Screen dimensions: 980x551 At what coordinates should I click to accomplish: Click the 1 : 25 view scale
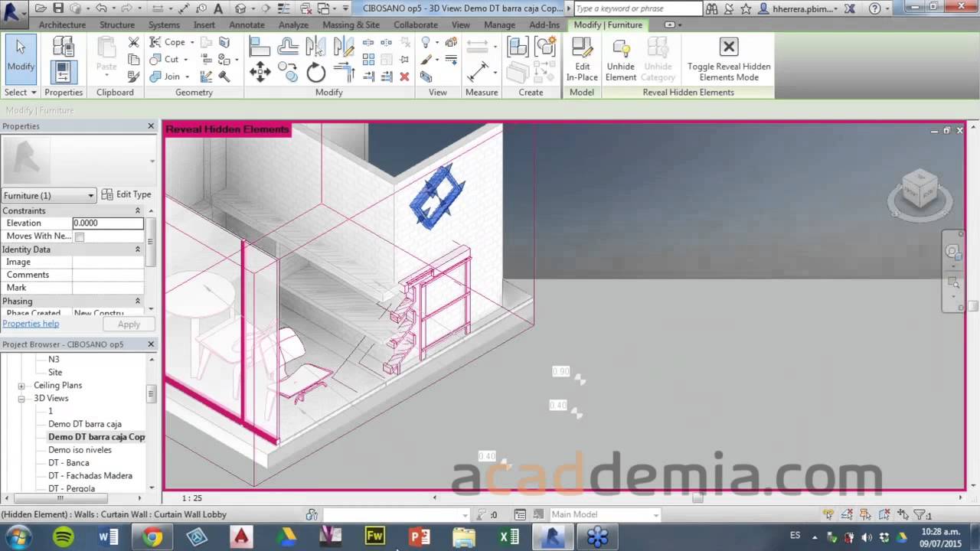(x=192, y=498)
